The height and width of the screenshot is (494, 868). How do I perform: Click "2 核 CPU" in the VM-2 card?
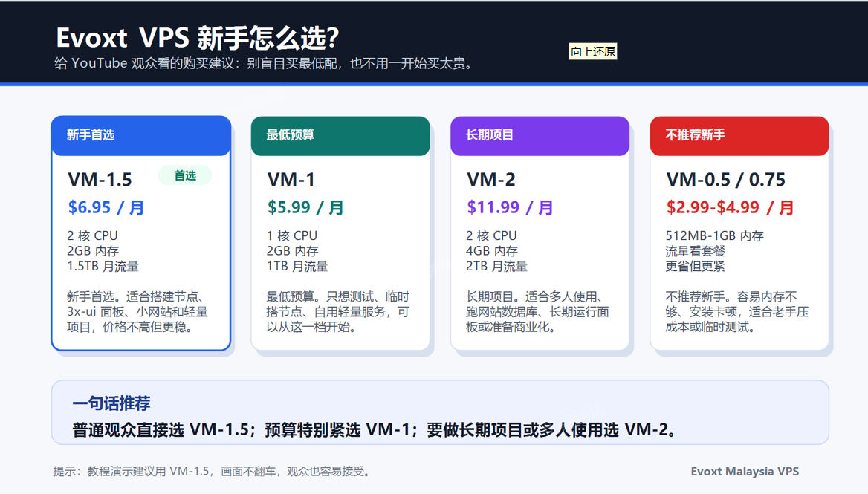(491, 235)
